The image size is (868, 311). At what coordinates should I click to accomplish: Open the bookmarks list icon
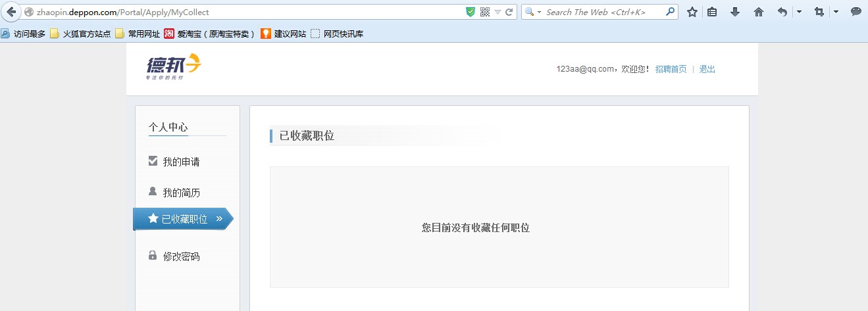[x=712, y=12]
